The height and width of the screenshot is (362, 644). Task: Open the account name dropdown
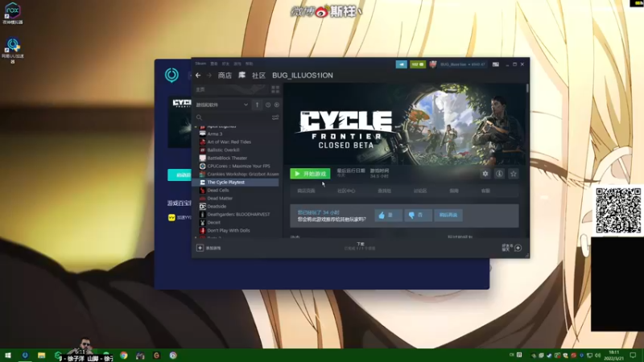(462, 64)
